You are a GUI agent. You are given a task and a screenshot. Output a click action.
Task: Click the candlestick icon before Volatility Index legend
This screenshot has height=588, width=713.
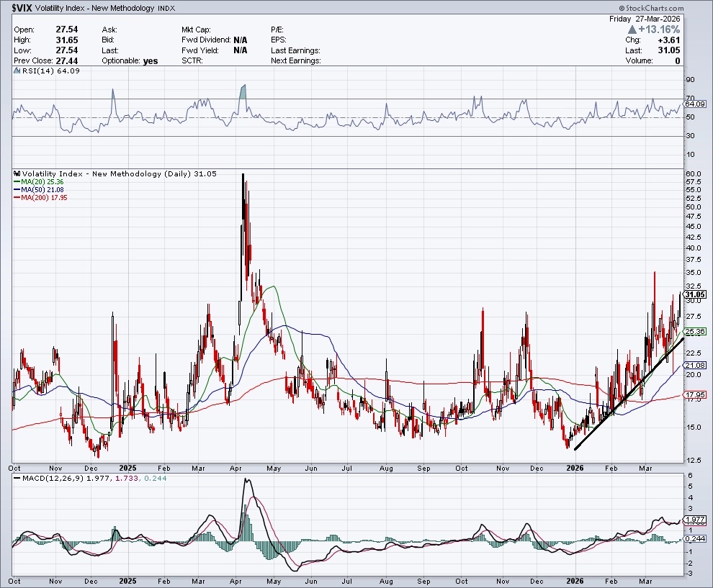[x=17, y=174]
